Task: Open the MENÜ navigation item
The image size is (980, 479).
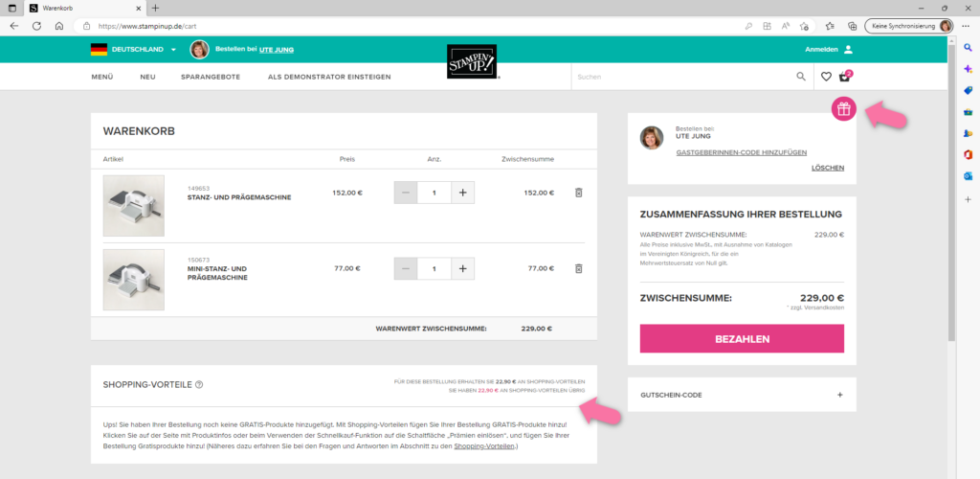Action: pyautogui.click(x=101, y=77)
